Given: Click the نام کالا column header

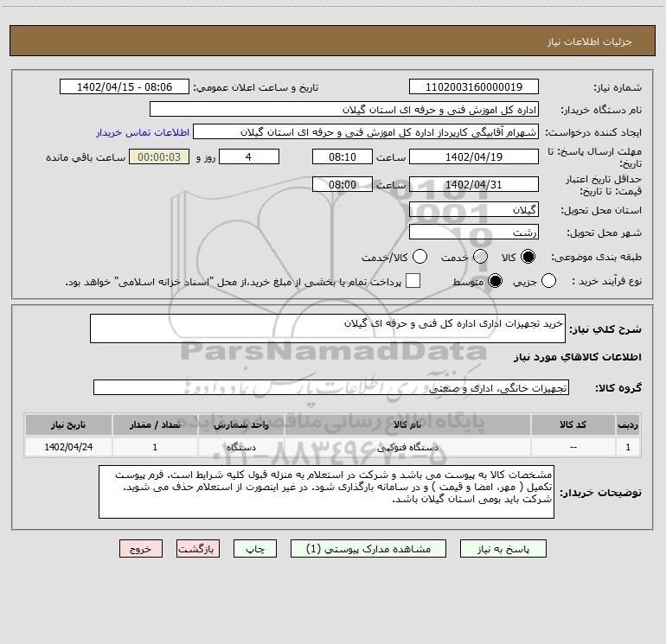Looking at the screenshot, I should point(407,425).
